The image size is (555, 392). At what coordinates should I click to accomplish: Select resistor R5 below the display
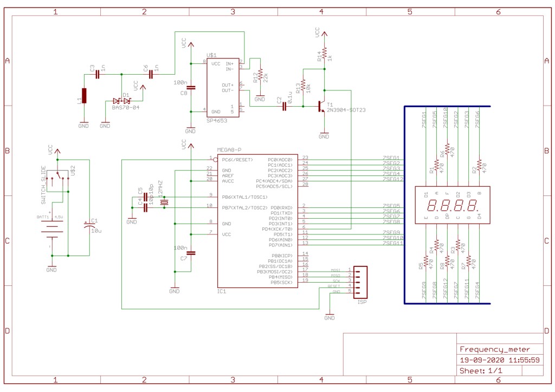[426, 261]
